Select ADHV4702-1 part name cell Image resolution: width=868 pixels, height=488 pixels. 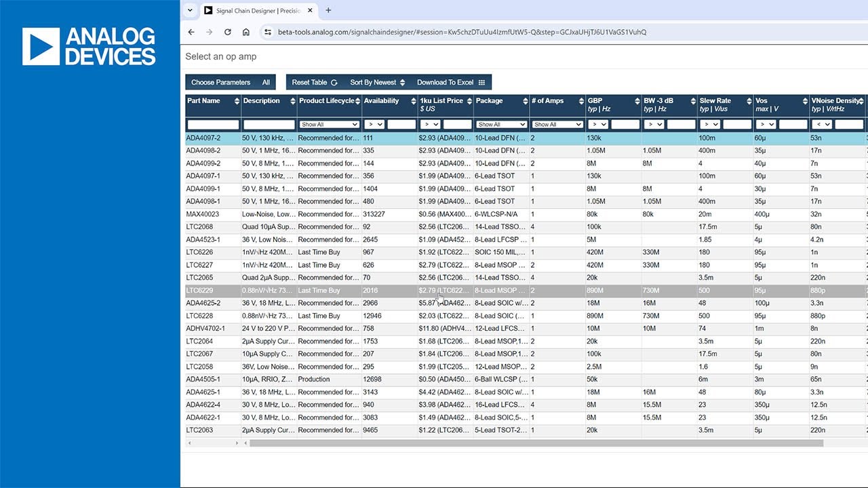213,329
